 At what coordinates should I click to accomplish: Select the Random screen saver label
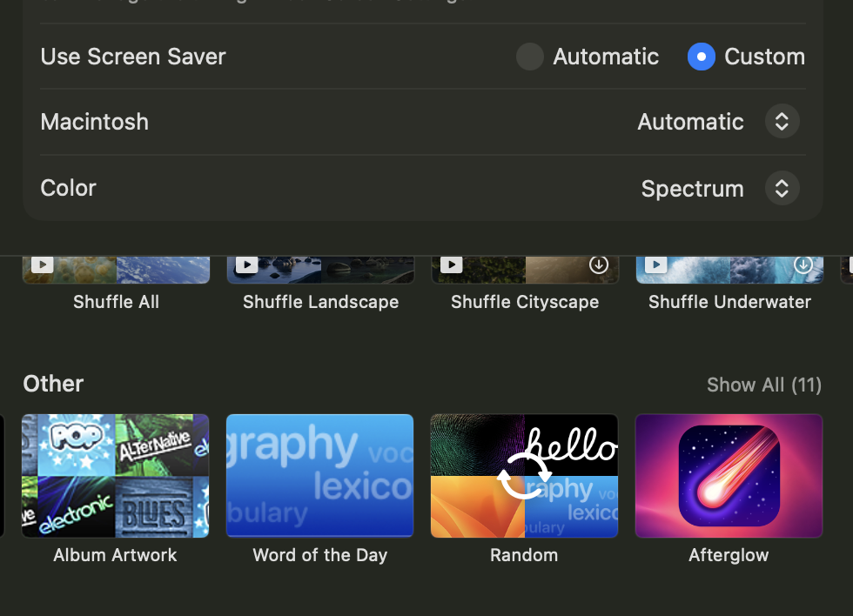click(x=524, y=555)
